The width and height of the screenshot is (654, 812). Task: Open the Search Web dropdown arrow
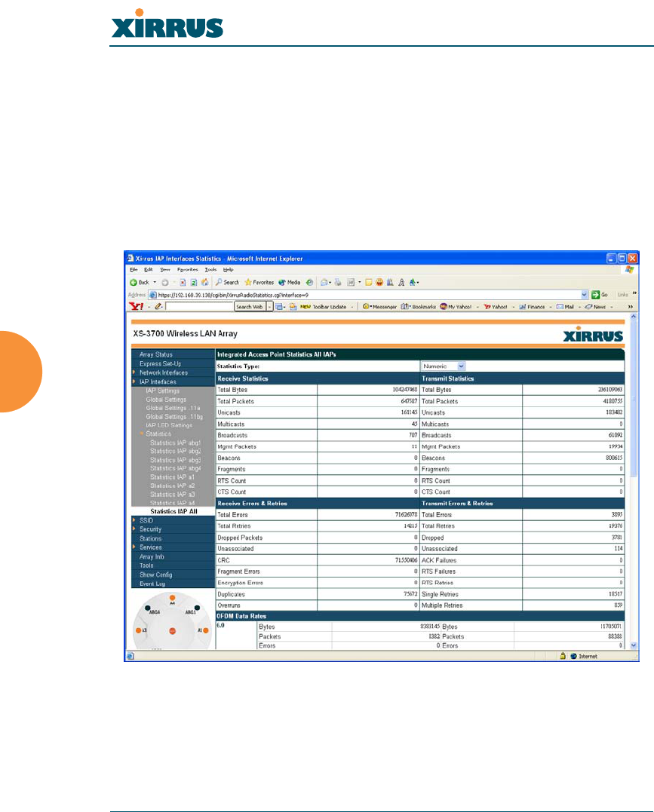269,307
